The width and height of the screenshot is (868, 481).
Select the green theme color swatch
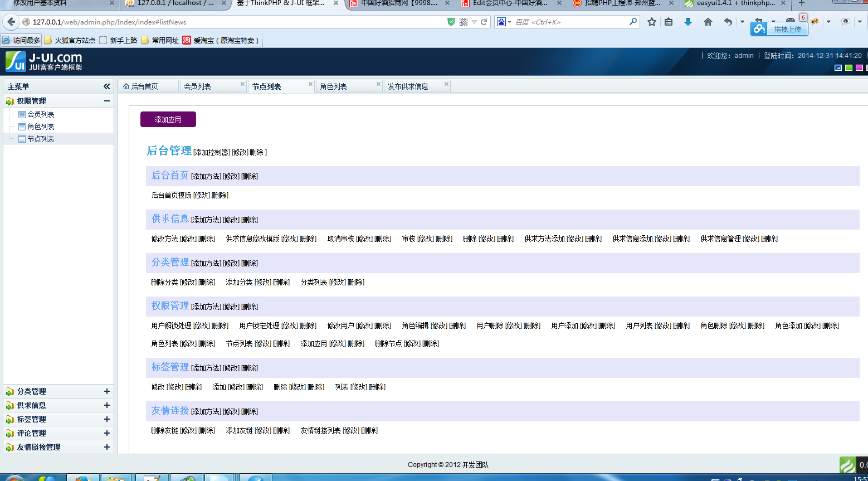(849, 68)
